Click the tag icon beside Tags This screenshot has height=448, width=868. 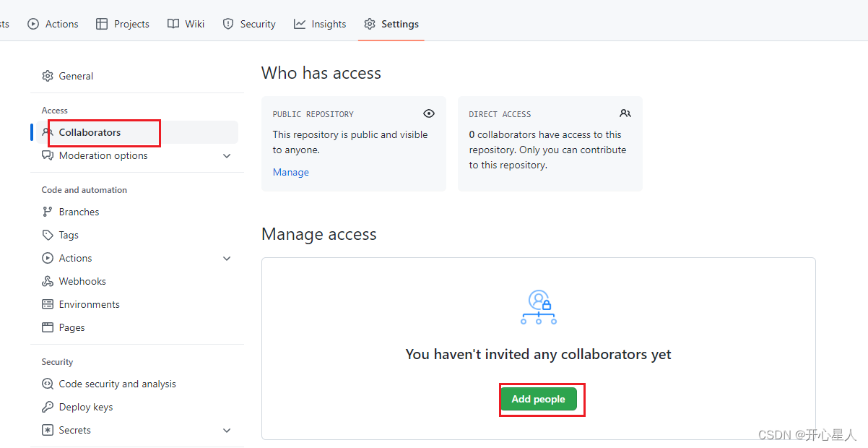(x=48, y=235)
